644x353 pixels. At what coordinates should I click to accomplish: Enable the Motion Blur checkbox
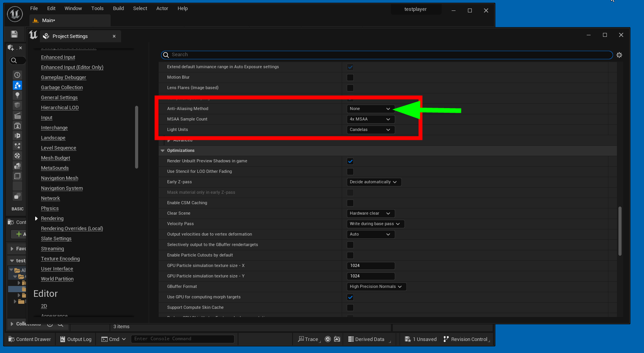click(x=350, y=77)
